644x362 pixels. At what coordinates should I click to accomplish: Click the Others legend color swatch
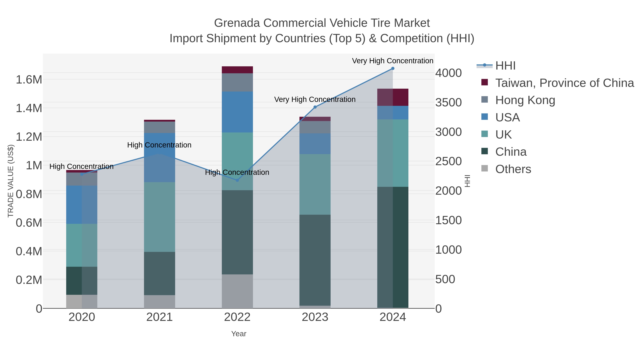coord(484,168)
